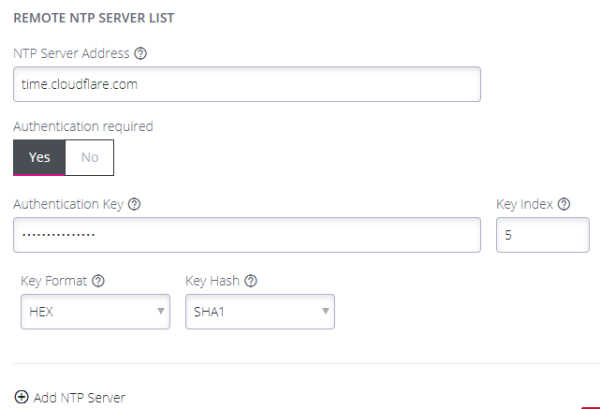
Task: Click the Key Format label text
Action: click(x=54, y=281)
